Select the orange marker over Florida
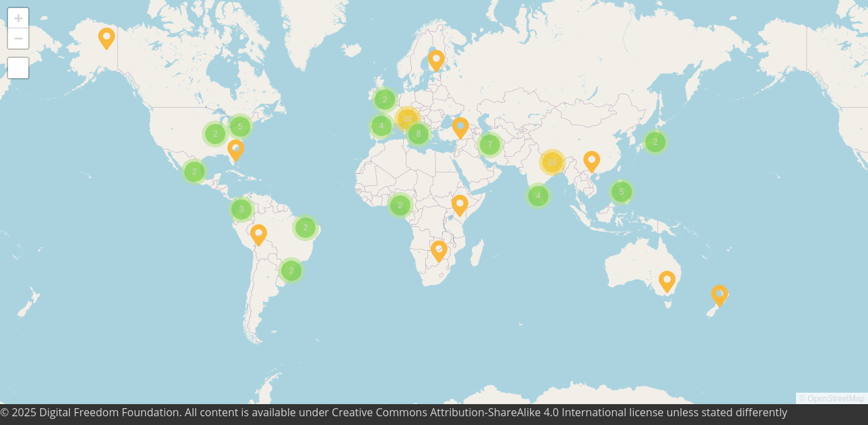The height and width of the screenshot is (425, 868). [x=236, y=150]
